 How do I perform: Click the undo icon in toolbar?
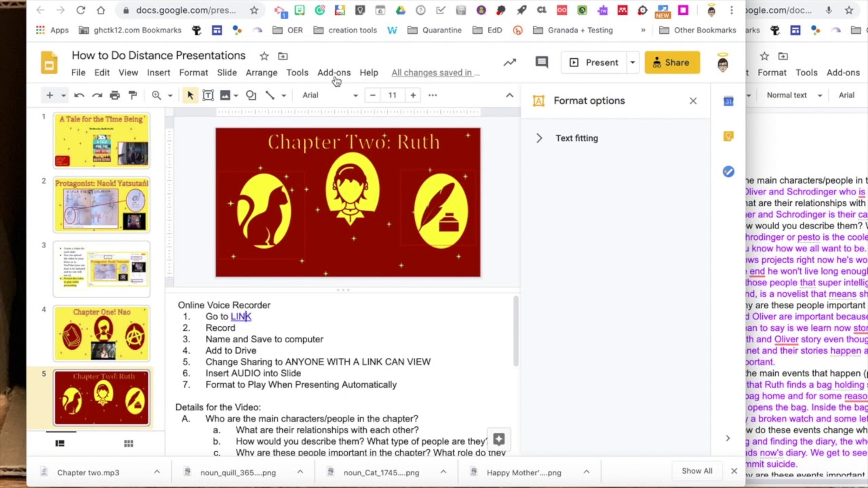tap(79, 96)
